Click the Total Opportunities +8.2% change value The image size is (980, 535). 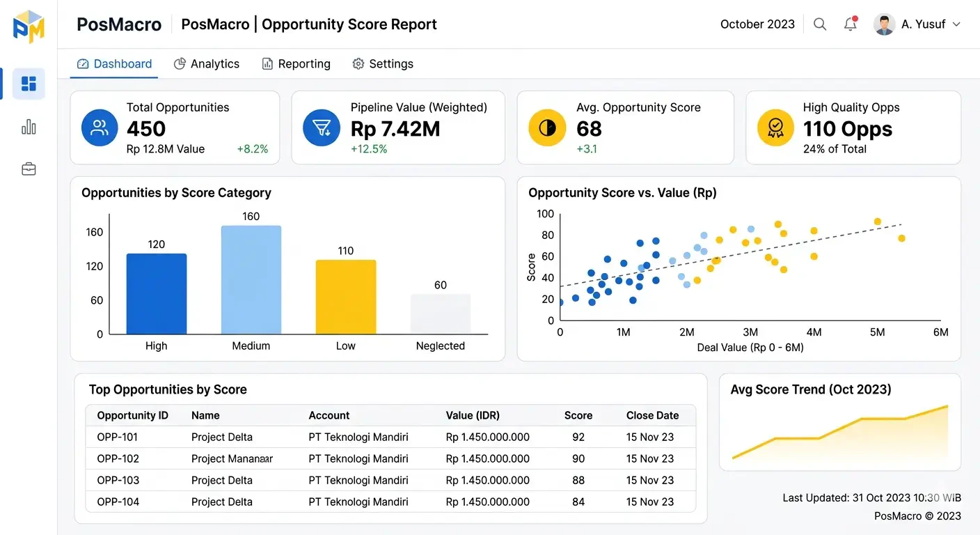tap(253, 149)
